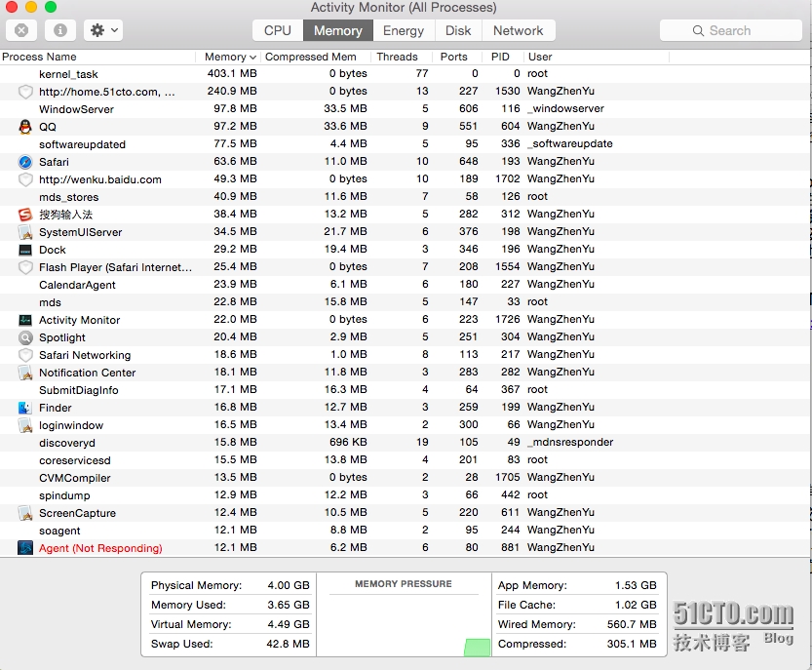
Task: Select the WindowServer process
Action: [x=404, y=109]
